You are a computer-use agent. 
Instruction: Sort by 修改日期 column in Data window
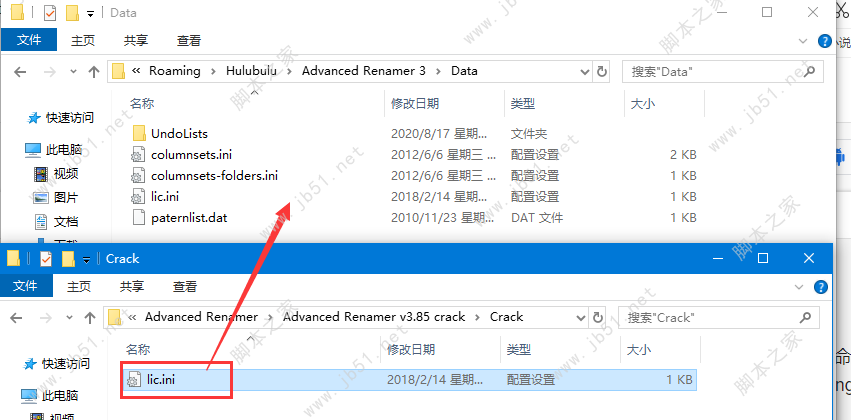click(416, 104)
